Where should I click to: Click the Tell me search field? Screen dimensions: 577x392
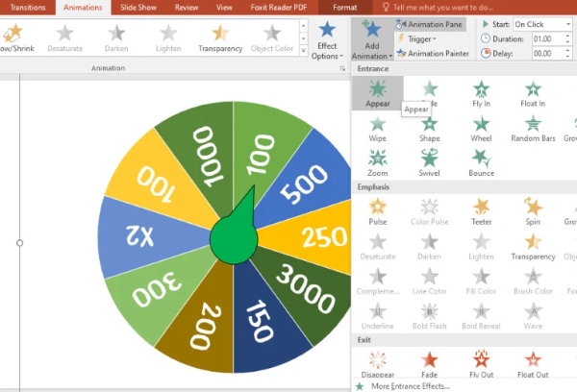point(443,8)
